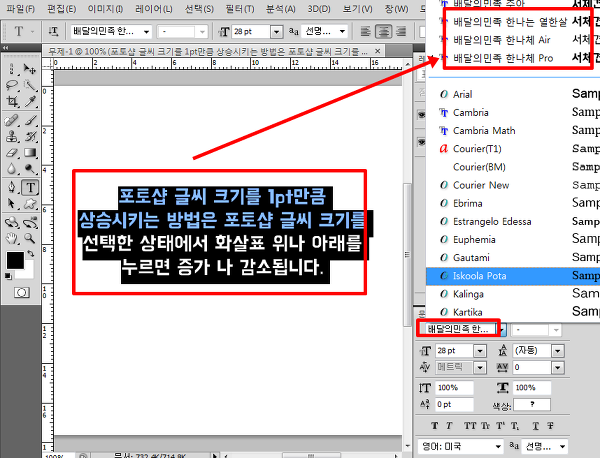Viewport: 600px width, 458px height.
Task: Align text left in options bar
Action: [365, 31]
